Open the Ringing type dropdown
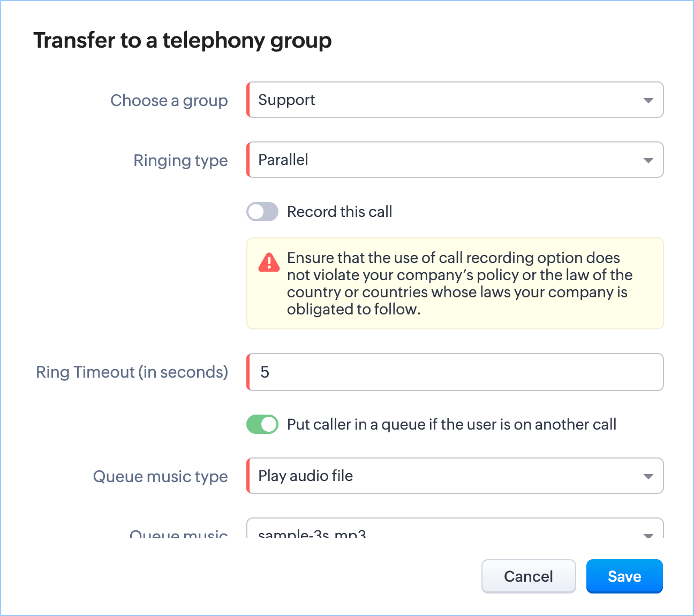The height and width of the screenshot is (616, 694). [x=454, y=160]
